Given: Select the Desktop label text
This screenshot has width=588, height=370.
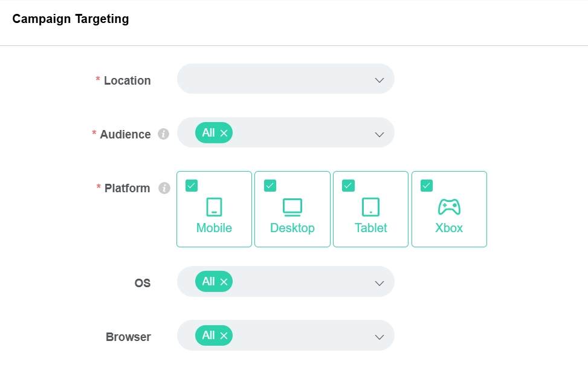Looking at the screenshot, I should pyautogui.click(x=292, y=229).
